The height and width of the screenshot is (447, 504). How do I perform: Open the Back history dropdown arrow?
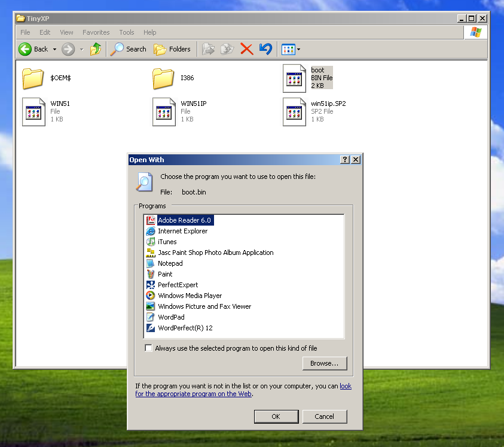pyautogui.click(x=54, y=49)
